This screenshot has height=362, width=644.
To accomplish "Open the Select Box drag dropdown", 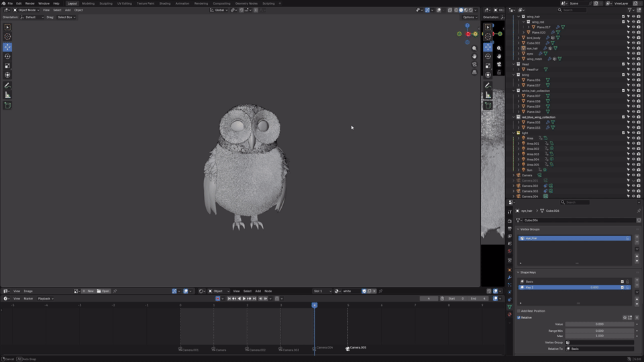I will pos(66,17).
